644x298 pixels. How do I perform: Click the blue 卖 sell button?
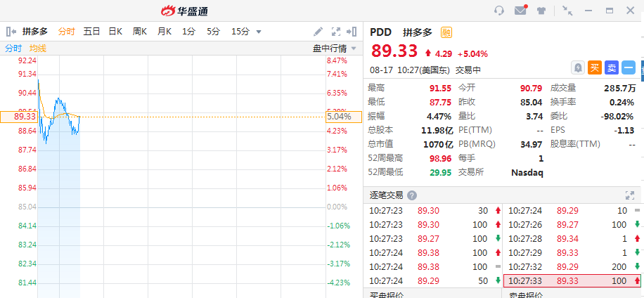(612, 67)
